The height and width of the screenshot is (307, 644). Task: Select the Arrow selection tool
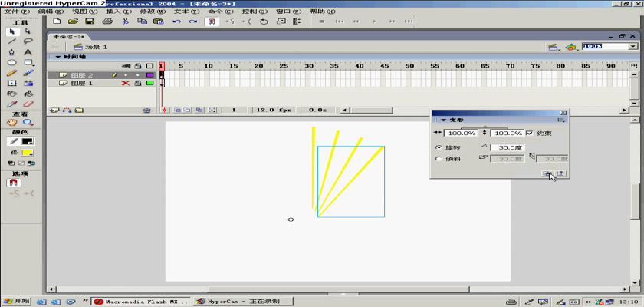click(12, 31)
